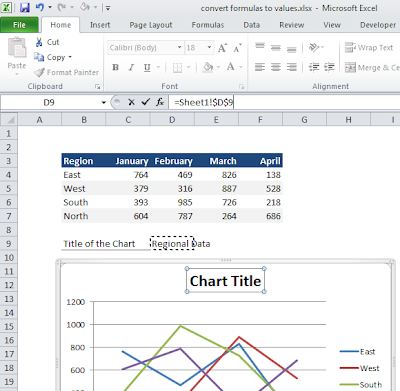The height and width of the screenshot is (391, 400).
Task: Click the West legend entry
Action: (x=360, y=368)
